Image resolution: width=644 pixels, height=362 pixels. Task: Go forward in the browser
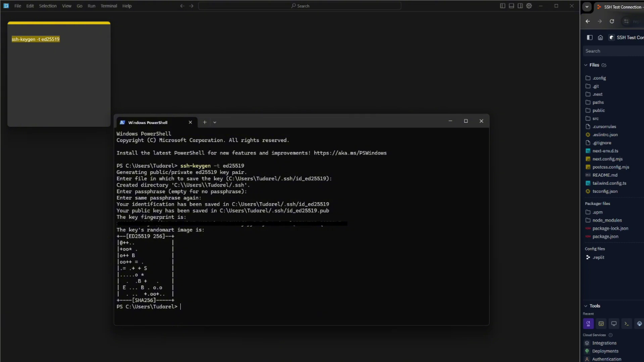coord(600,21)
